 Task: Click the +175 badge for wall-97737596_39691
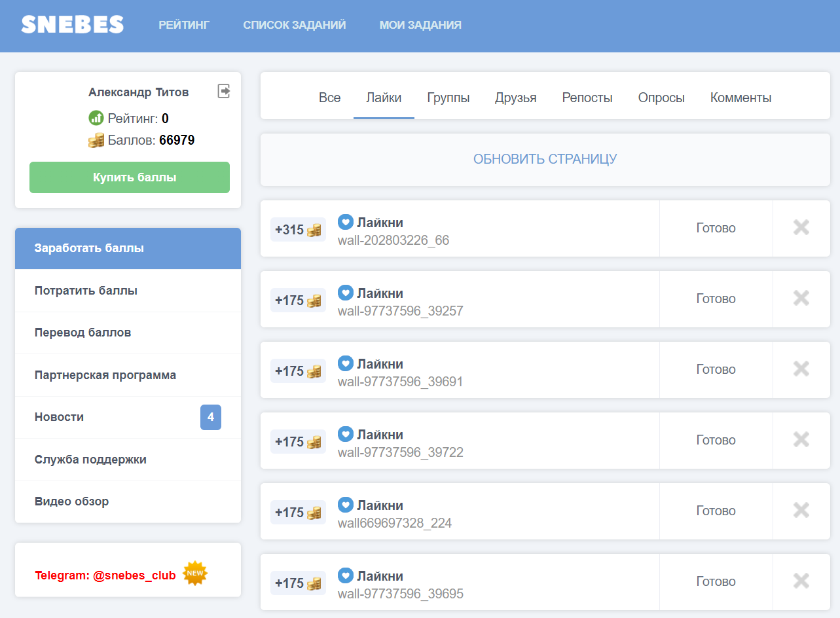(x=298, y=371)
